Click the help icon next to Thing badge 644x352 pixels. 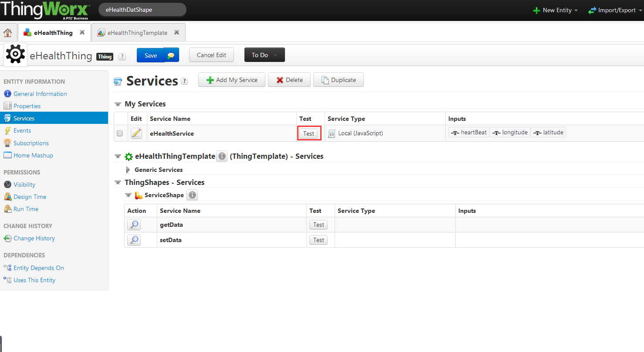point(122,56)
